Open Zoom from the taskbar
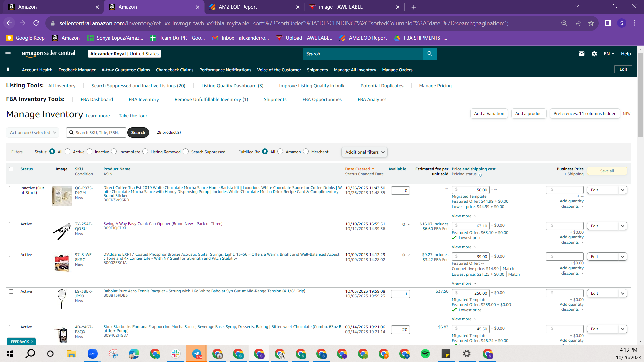Image resolution: width=644 pixels, height=362 pixels. tap(92, 354)
